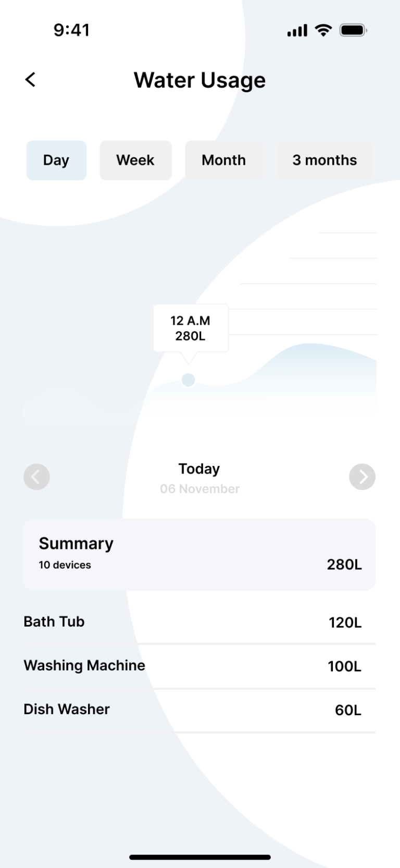Go to previous day with left arrow

pyautogui.click(x=36, y=476)
